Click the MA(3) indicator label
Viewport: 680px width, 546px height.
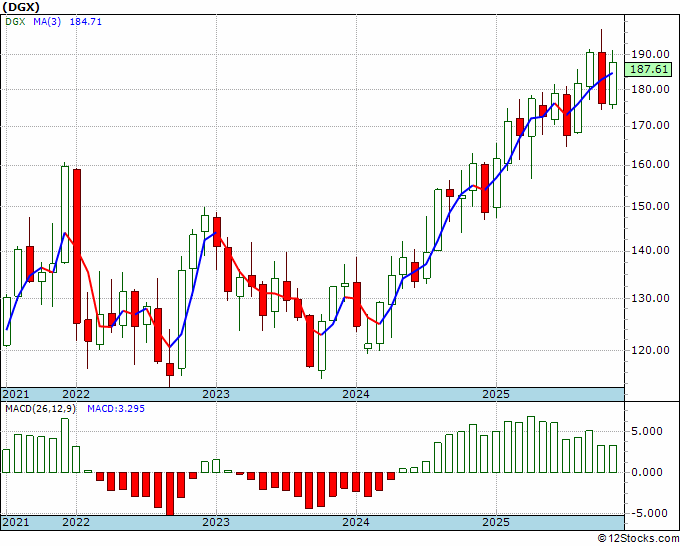click(x=47, y=22)
